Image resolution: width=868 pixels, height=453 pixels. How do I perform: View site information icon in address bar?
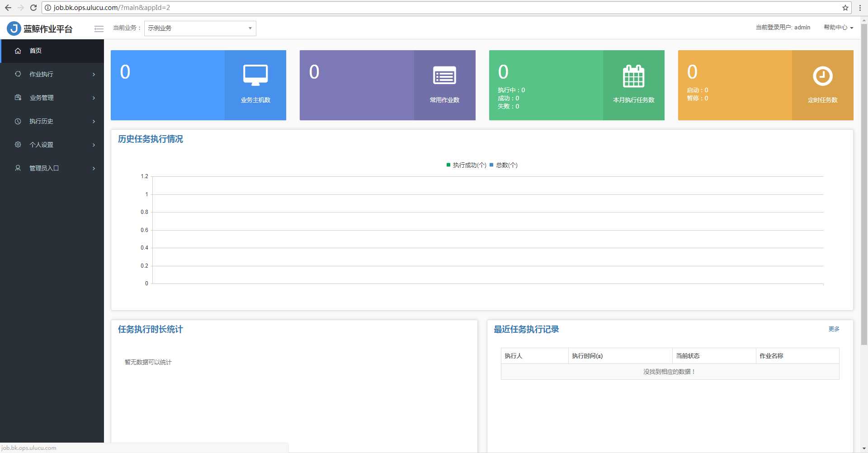coord(48,8)
